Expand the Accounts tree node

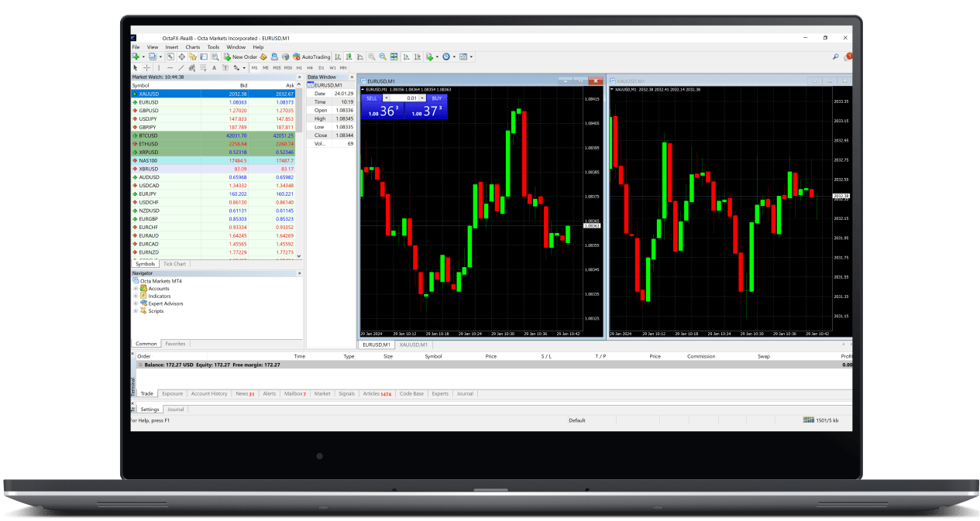[x=136, y=289]
